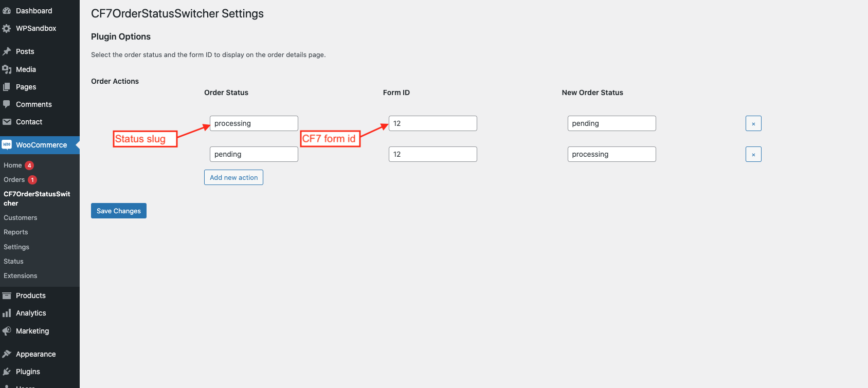Focus the New Order Status field containing processing
Image resolution: width=868 pixels, height=388 pixels.
[x=612, y=154]
